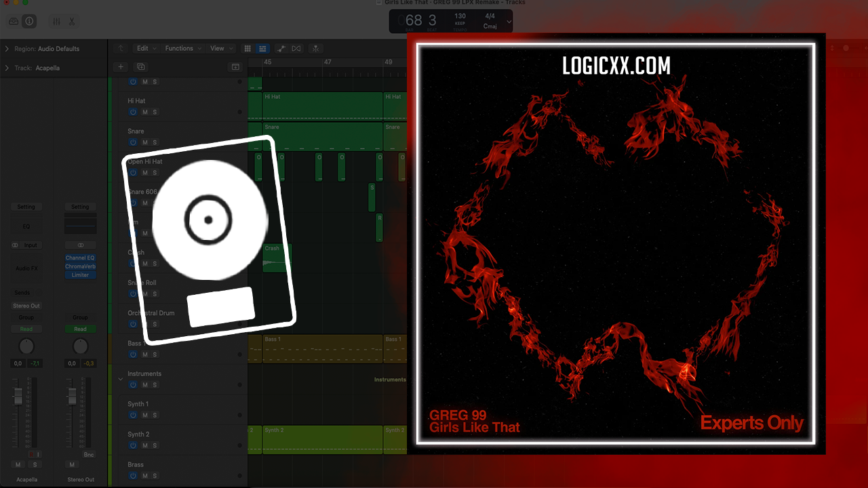
Task: Collapse the Instruments track group
Action: (121, 379)
